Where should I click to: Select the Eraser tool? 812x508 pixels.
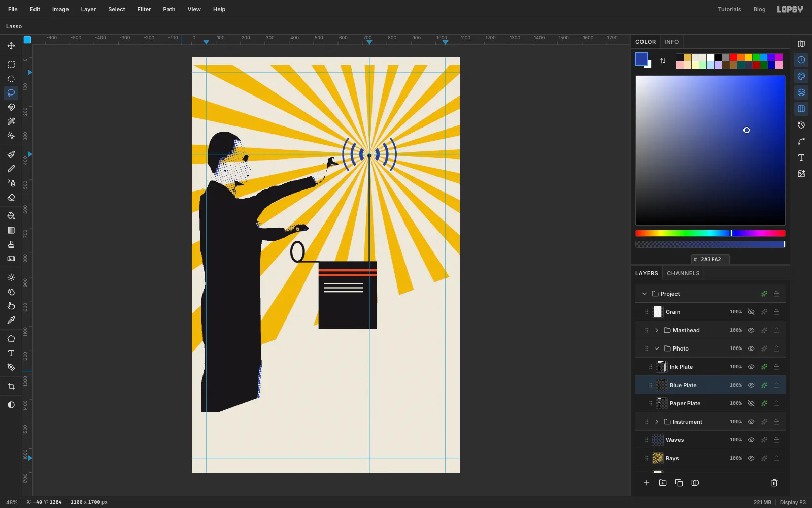click(11, 197)
